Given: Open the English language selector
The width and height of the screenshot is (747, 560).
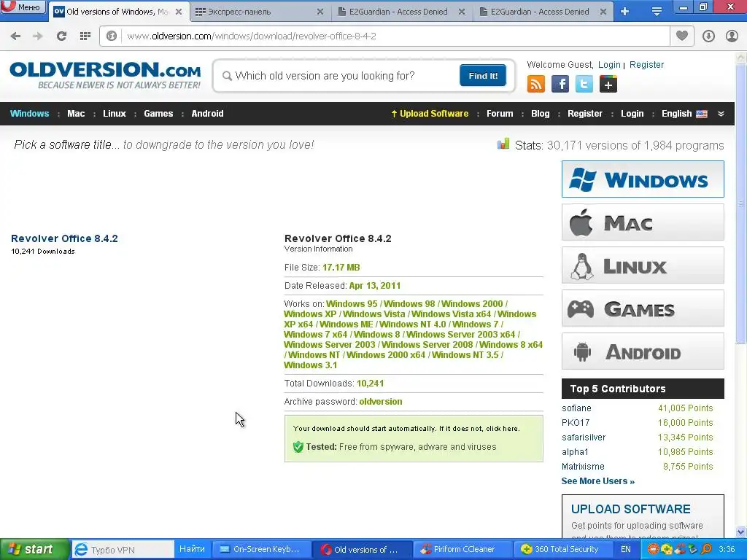Looking at the screenshot, I should pyautogui.click(x=684, y=114).
